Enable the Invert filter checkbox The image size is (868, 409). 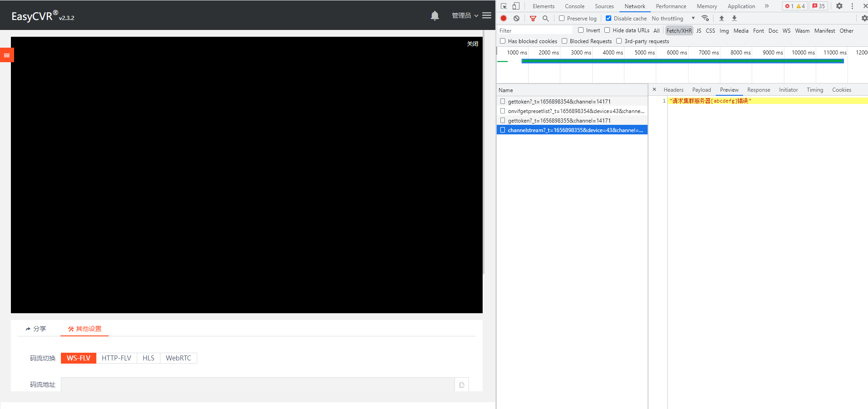[581, 30]
